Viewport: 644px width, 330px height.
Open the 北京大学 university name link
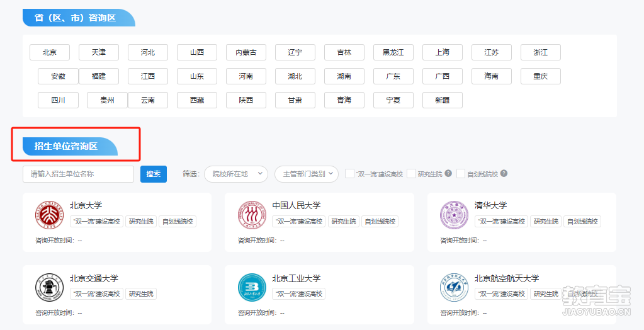click(86, 205)
